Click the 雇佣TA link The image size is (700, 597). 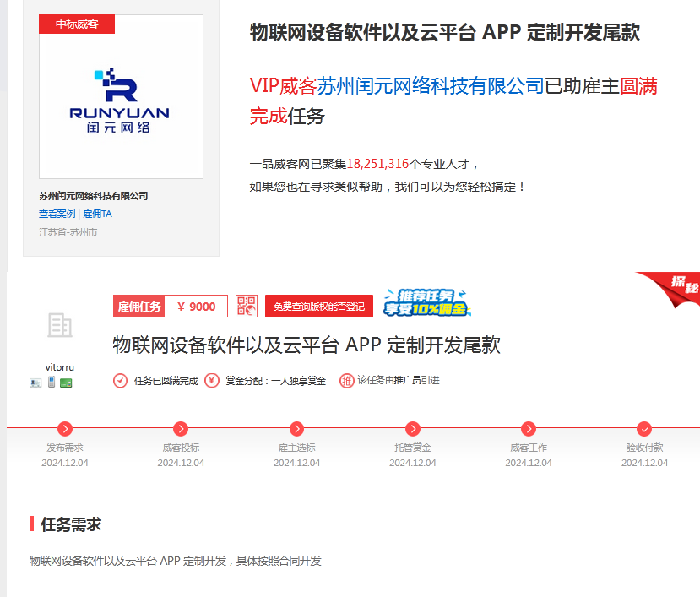coord(97,214)
